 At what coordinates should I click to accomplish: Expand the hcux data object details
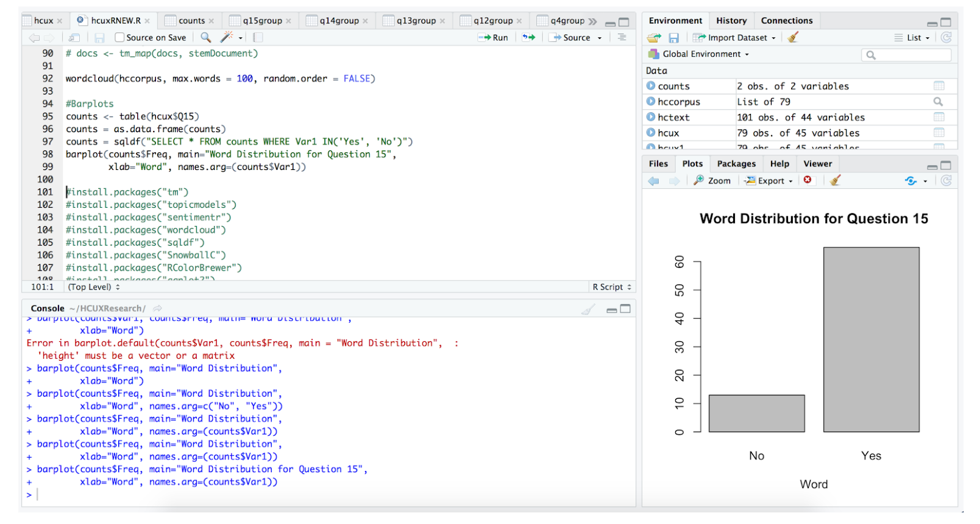pyautogui.click(x=651, y=132)
